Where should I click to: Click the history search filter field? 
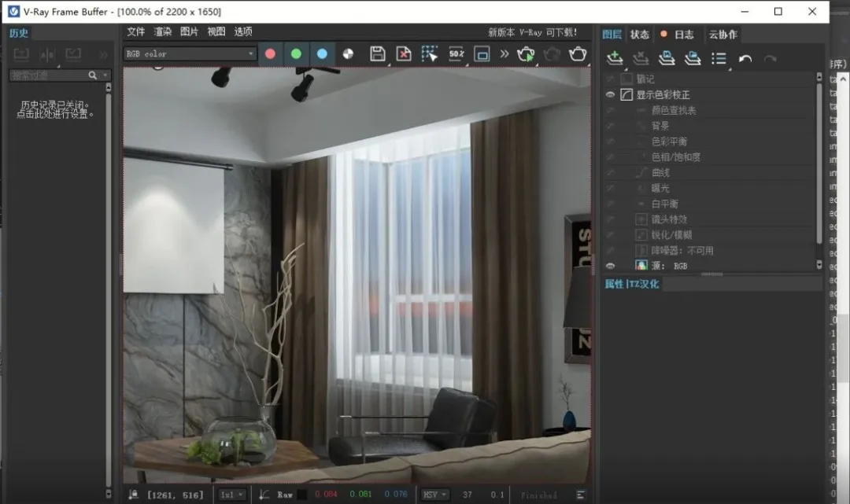pos(48,75)
